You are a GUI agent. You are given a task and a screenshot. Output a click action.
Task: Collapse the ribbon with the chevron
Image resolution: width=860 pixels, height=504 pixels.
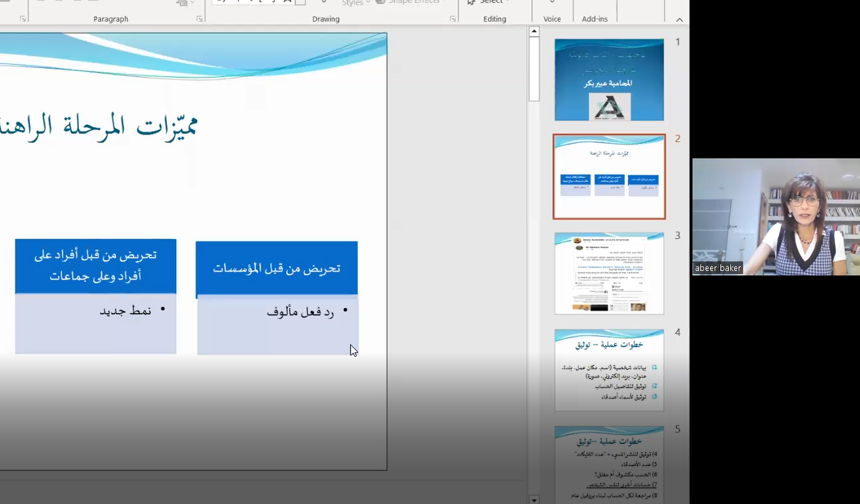(680, 20)
